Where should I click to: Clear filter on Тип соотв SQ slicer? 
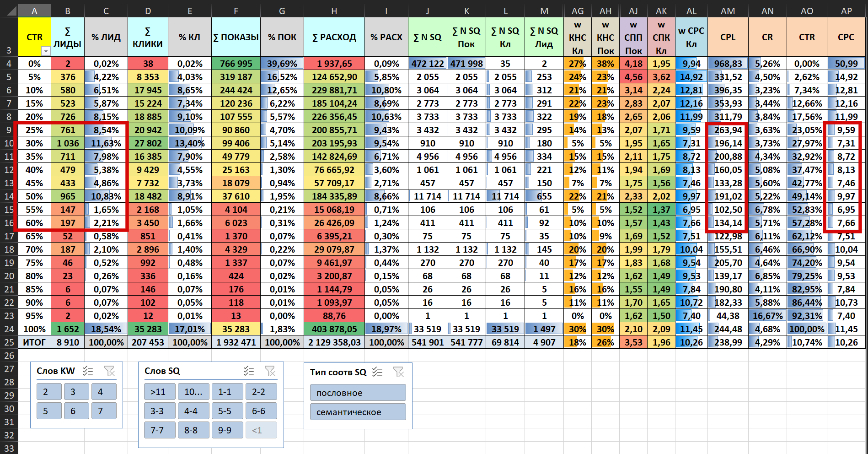pyautogui.click(x=399, y=372)
